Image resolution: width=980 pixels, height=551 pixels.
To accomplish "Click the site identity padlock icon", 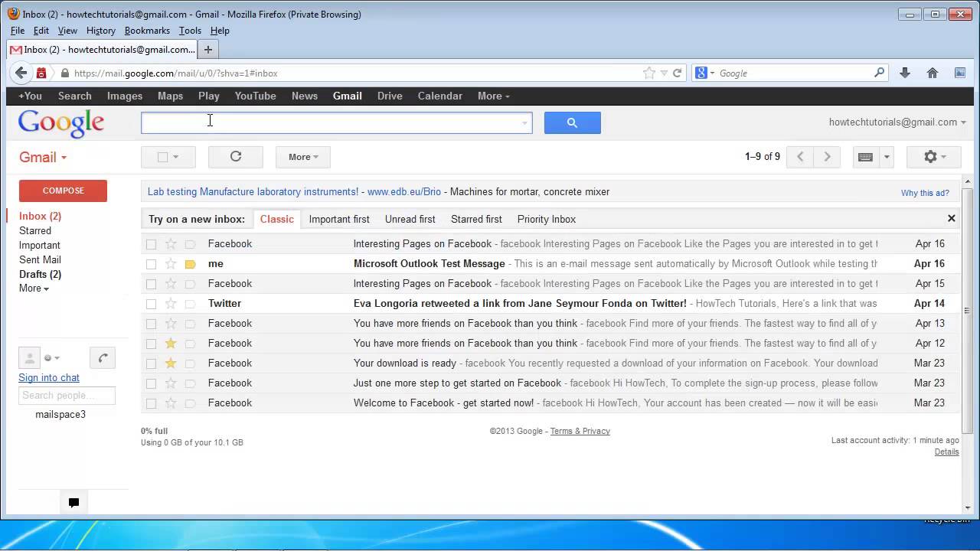I will 64,73.
